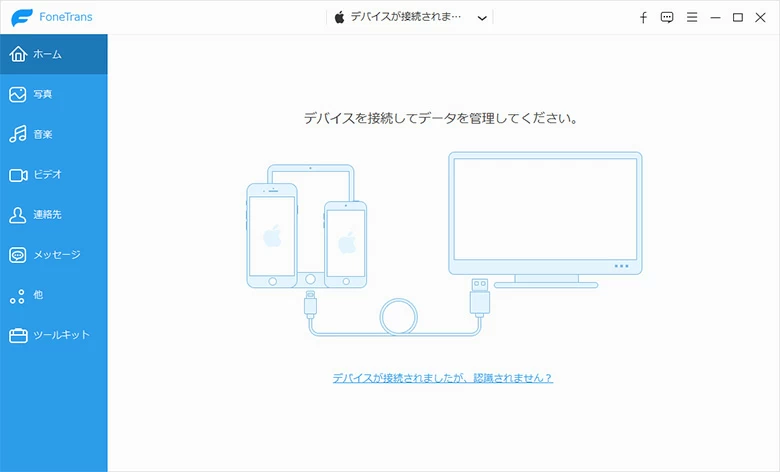Click the Apple logo in device selector
This screenshot has height=472, width=780.
point(339,18)
